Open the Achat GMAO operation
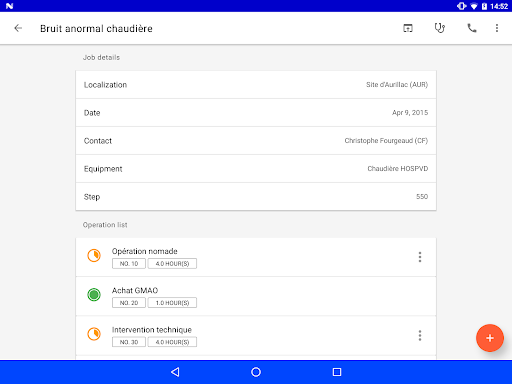Screen dimensions: 512x384 pyautogui.click(x=256, y=296)
